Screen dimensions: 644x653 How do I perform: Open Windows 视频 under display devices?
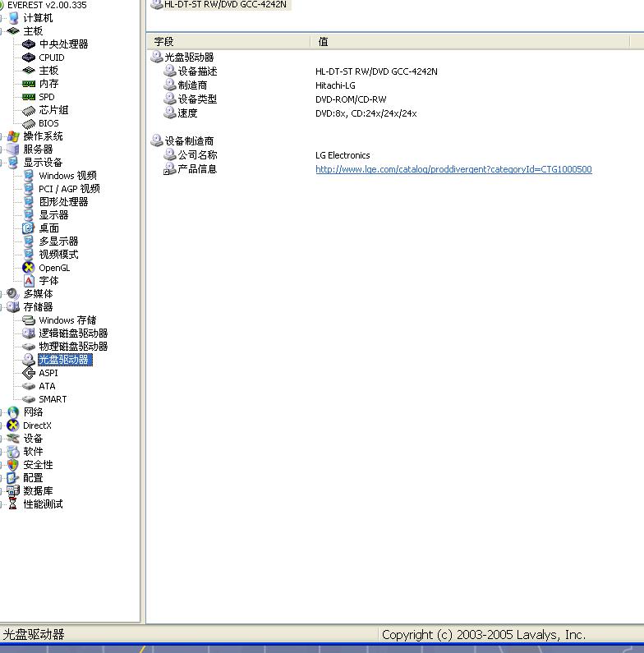[x=67, y=176]
